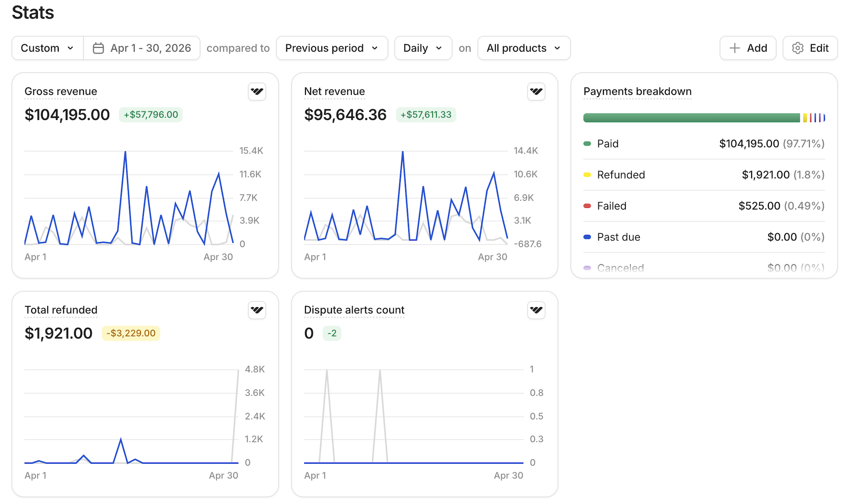Screen dimensions: 843x504
Task: Click the Stats page heading
Action: click(33, 12)
